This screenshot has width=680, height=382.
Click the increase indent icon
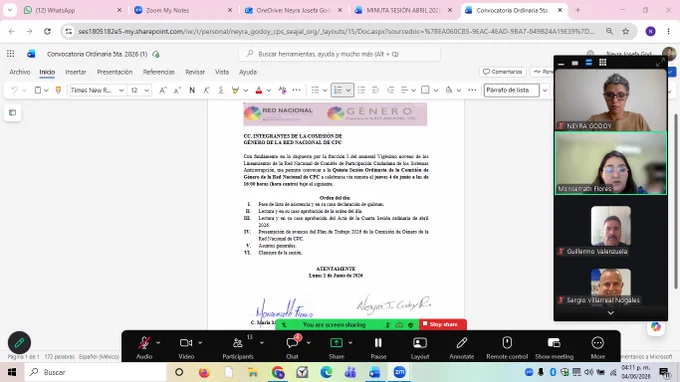click(390, 90)
